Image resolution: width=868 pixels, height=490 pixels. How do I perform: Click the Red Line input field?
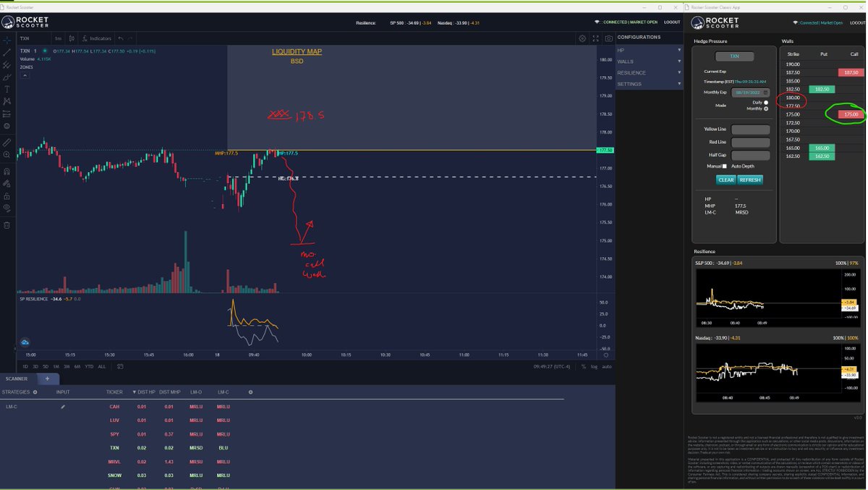tap(751, 143)
